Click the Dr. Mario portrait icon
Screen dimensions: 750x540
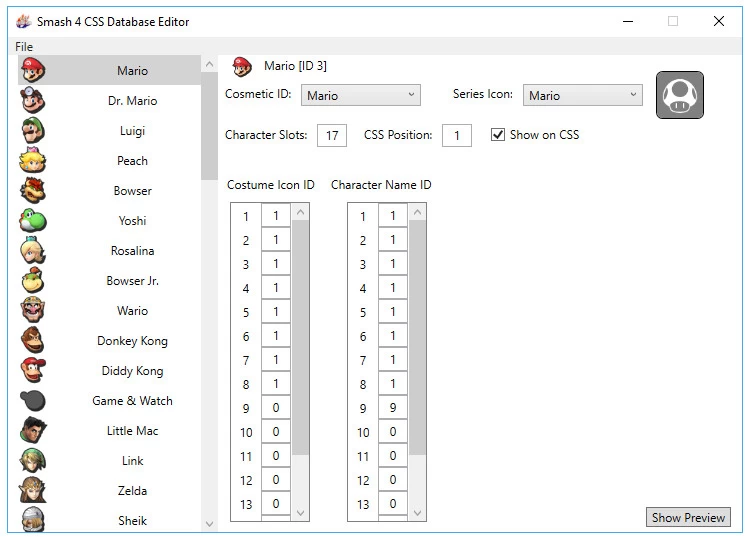(x=33, y=100)
